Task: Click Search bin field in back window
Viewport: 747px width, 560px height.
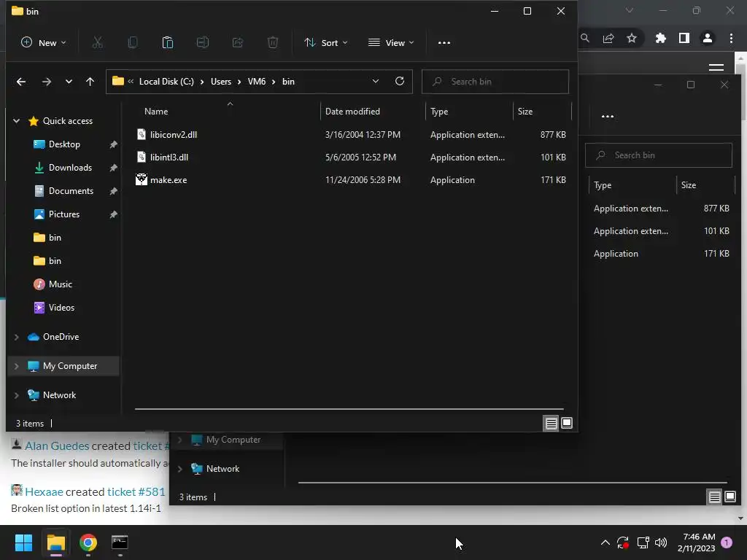Action: tap(659, 155)
